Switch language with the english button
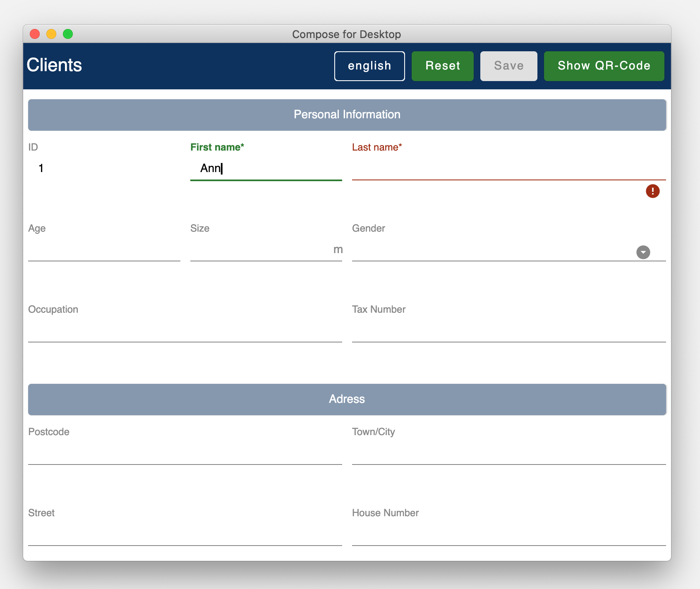The height and width of the screenshot is (589, 700). pos(369,66)
